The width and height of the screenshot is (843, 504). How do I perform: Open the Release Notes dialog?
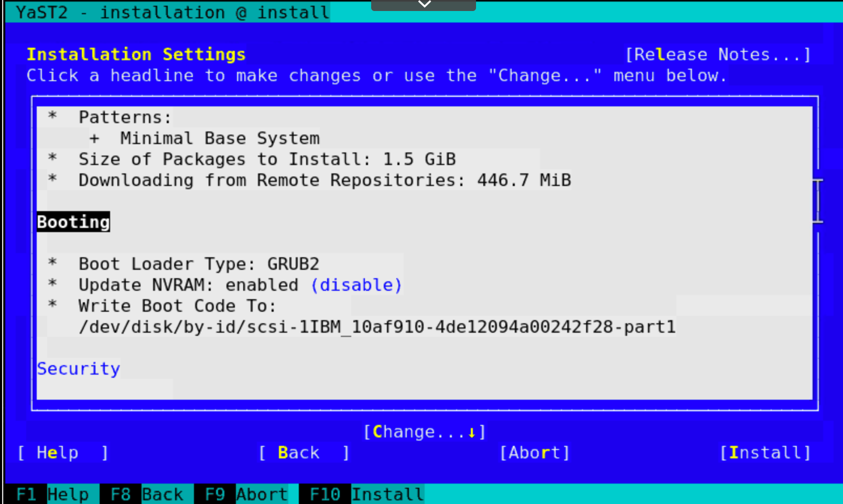coord(717,54)
